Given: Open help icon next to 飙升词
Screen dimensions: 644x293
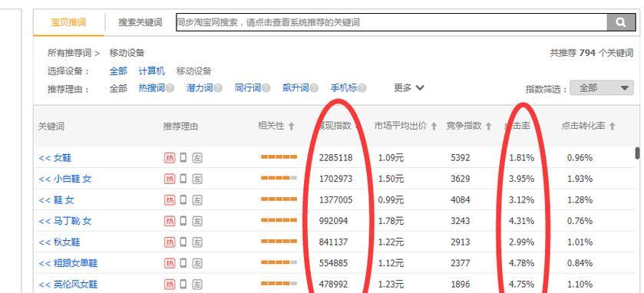Looking at the screenshot, I should pos(314,88).
